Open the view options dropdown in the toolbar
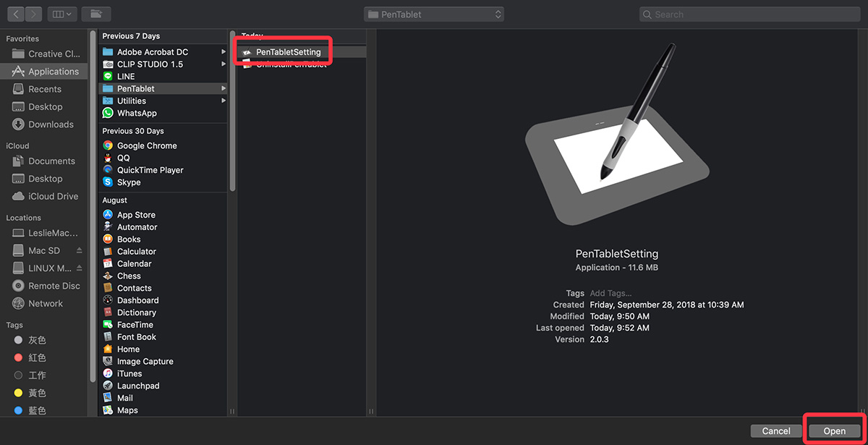Image resolution: width=868 pixels, height=445 pixels. [61, 13]
